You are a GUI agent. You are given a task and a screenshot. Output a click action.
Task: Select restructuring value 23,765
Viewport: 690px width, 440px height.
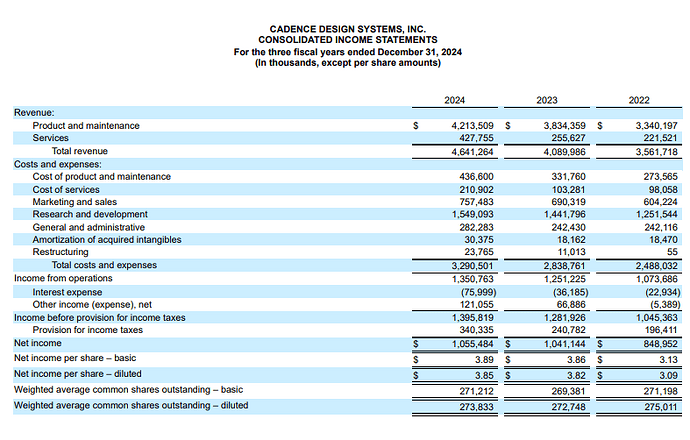click(479, 253)
